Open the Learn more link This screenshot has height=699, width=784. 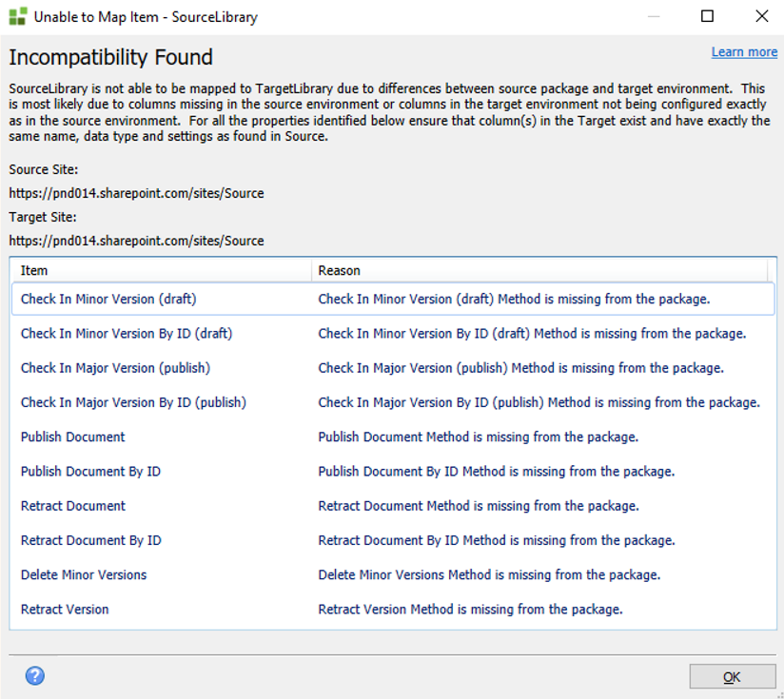[744, 52]
